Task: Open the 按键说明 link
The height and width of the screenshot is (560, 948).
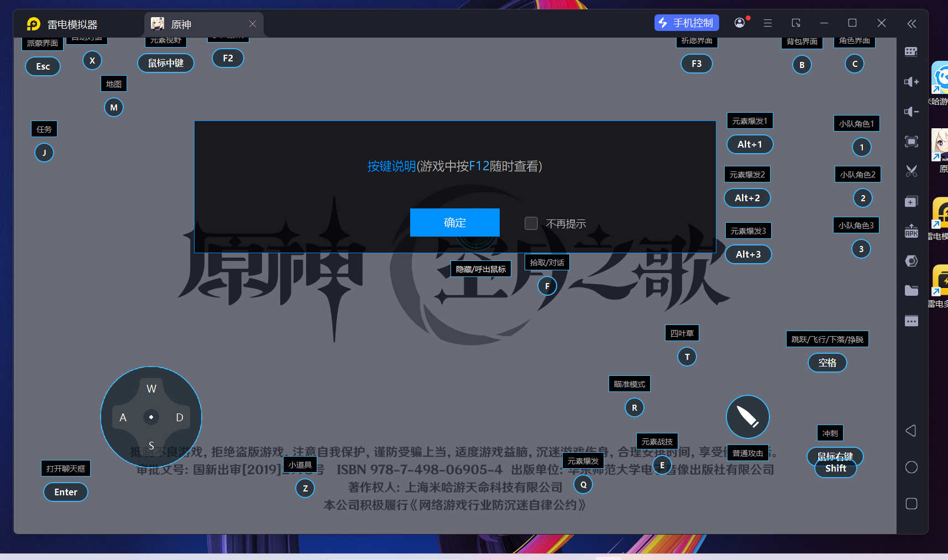Action: point(391,166)
